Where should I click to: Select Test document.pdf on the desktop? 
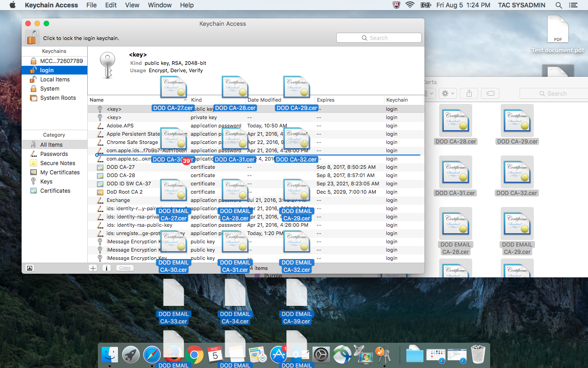pyautogui.click(x=558, y=34)
